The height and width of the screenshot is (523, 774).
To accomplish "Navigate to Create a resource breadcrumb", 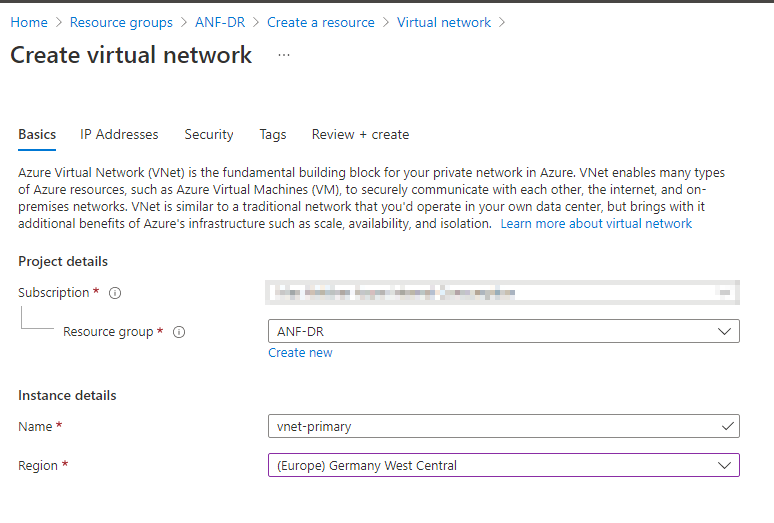I will click(x=320, y=22).
